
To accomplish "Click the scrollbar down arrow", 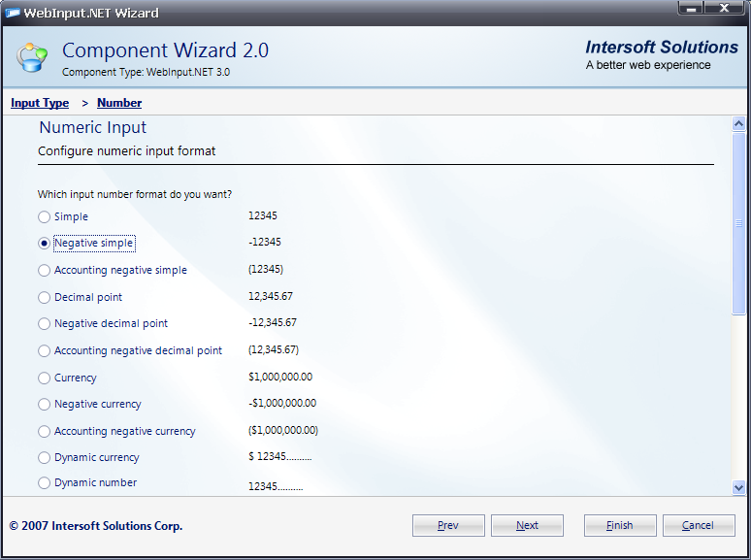I will 739,488.
